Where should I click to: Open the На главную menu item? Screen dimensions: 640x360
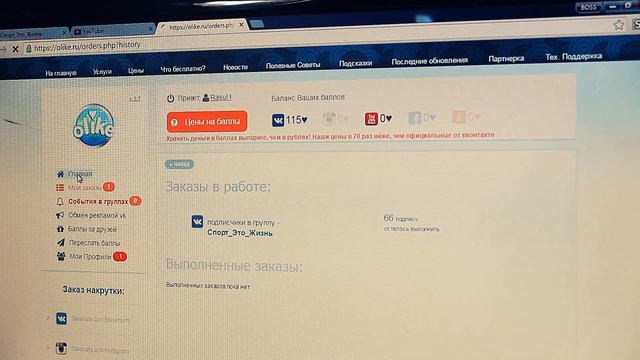click(x=61, y=73)
